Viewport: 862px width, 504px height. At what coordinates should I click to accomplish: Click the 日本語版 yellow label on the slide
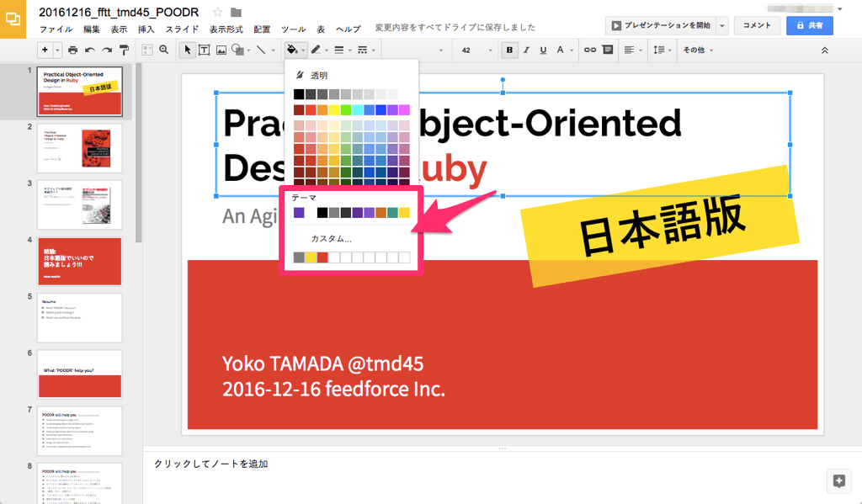(x=662, y=225)
